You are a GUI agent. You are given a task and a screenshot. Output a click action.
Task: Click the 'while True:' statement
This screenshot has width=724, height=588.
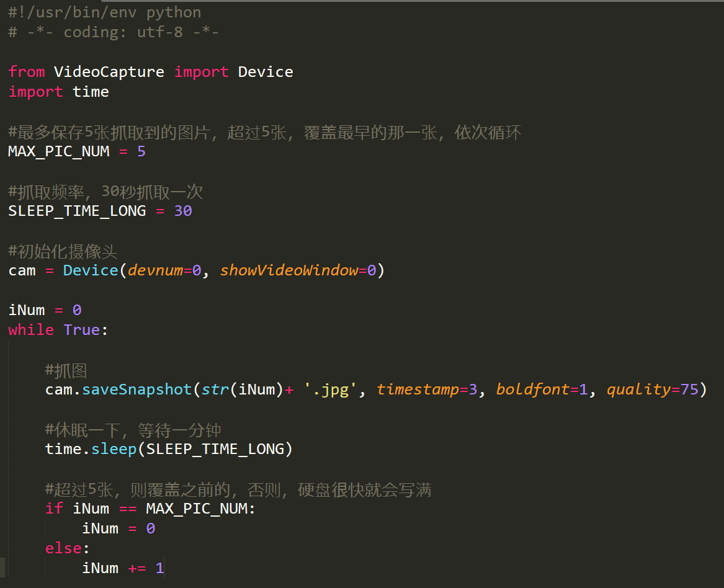pos(58,330)
